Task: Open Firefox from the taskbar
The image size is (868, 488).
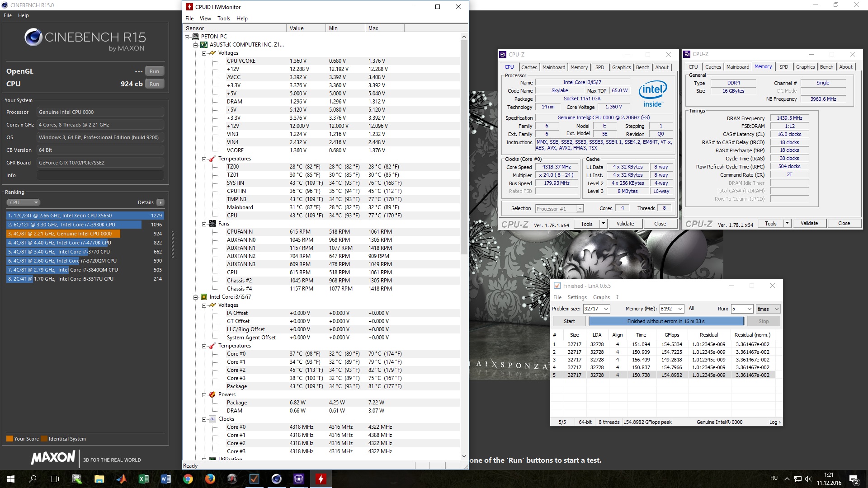Action: (210, 479)
